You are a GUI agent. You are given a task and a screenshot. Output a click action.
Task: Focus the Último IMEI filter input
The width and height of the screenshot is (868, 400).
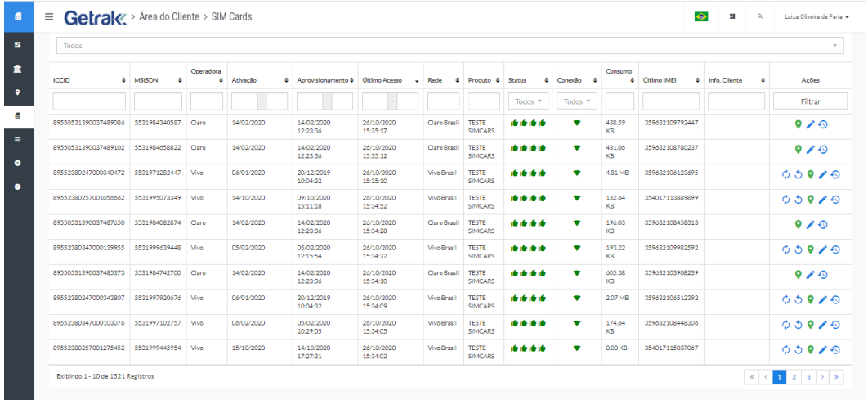671,101
